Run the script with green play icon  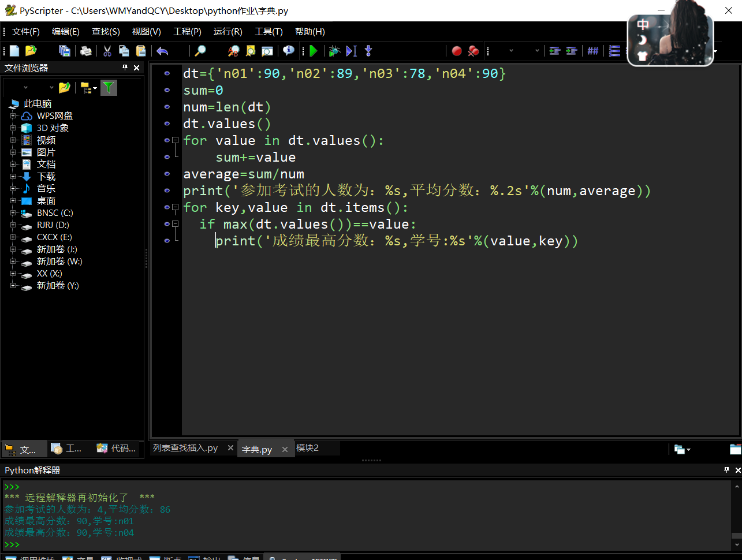tap(314, 51)
